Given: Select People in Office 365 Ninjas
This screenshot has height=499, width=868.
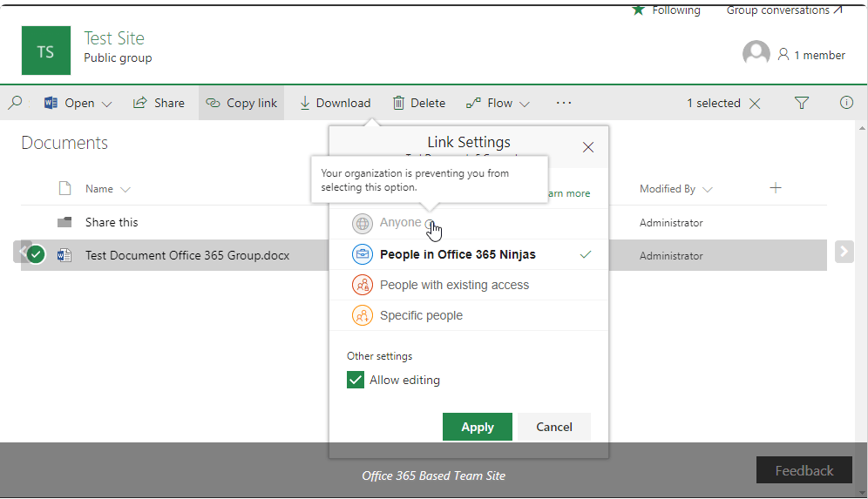Looking at the screenshot, I should [469, 254].
